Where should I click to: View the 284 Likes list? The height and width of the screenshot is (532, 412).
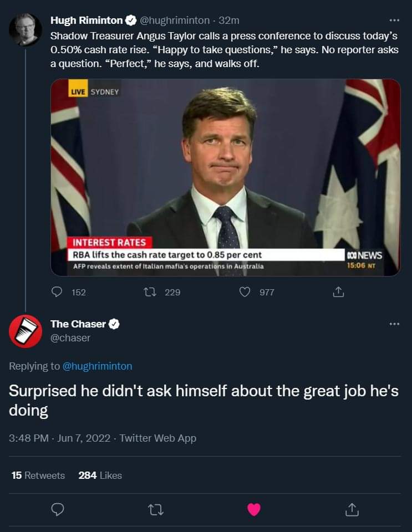pyautogui.click(x=100, y=475)
